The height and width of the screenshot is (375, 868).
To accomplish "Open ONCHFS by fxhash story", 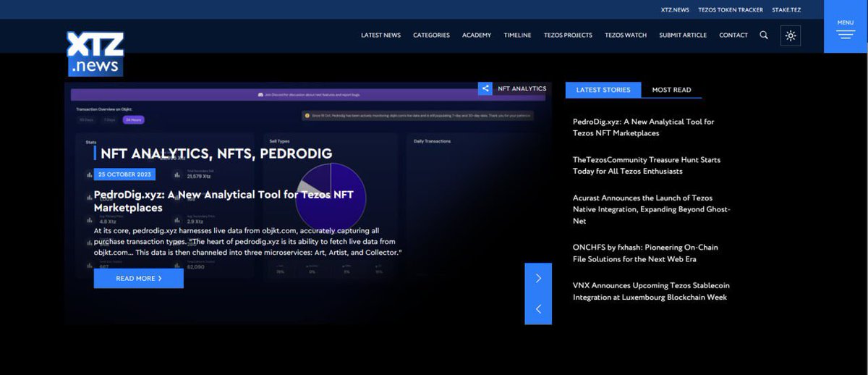I will click(x=645, y=253).
